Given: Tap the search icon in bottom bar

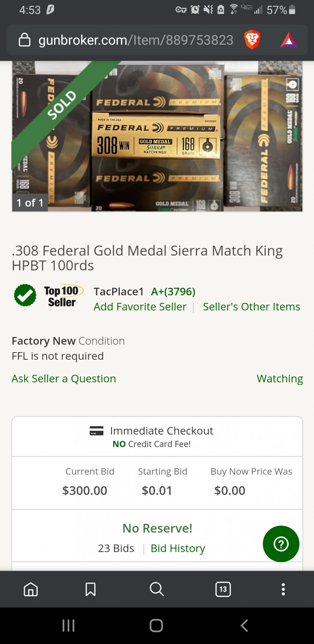Looking at the screenshot, I should tap(157, 589).
